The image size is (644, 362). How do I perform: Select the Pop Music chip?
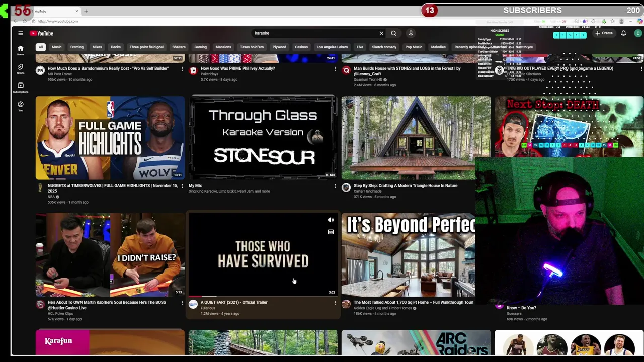coord(414,47)
